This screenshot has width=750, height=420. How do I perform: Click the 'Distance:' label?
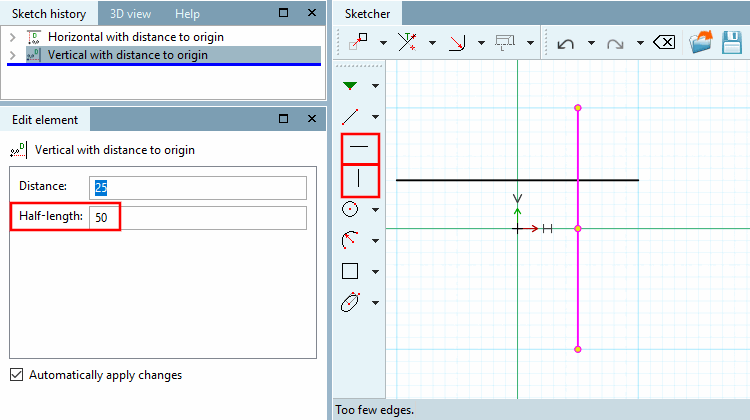click(x=43, y=186)
